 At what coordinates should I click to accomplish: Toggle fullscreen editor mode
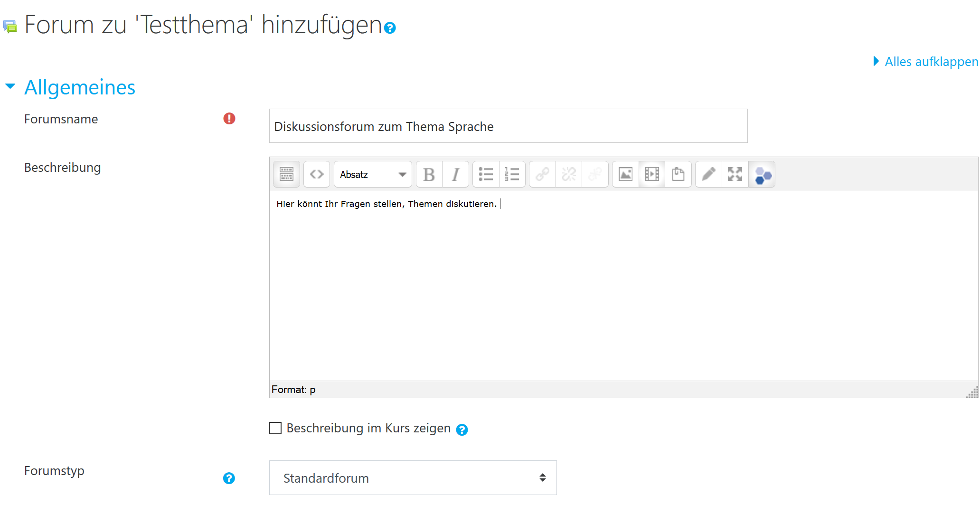pyautogui.click(x=735, y=175)
